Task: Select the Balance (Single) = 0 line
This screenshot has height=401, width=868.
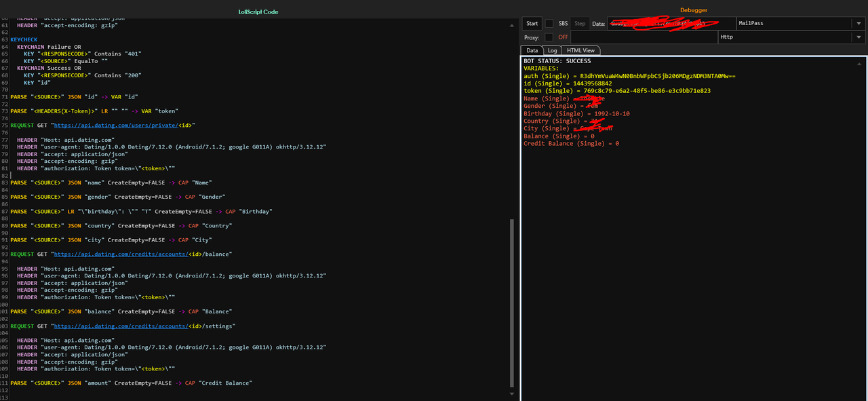Action: point(559,136)
